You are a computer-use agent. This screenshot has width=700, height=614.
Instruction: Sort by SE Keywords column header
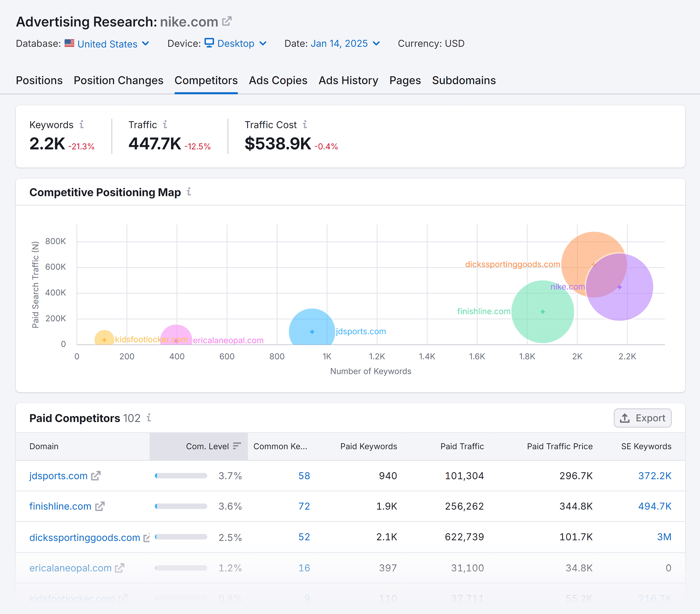point(646,446)
